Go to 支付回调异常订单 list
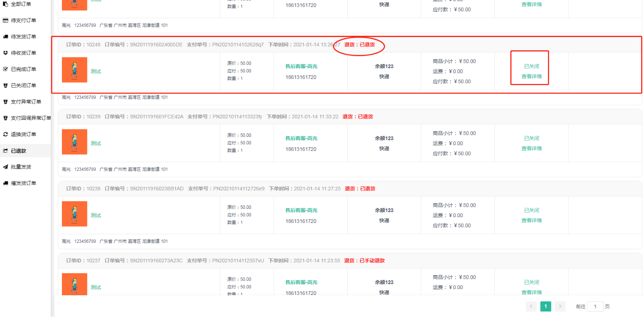644x319 pixels. point(31,118)
